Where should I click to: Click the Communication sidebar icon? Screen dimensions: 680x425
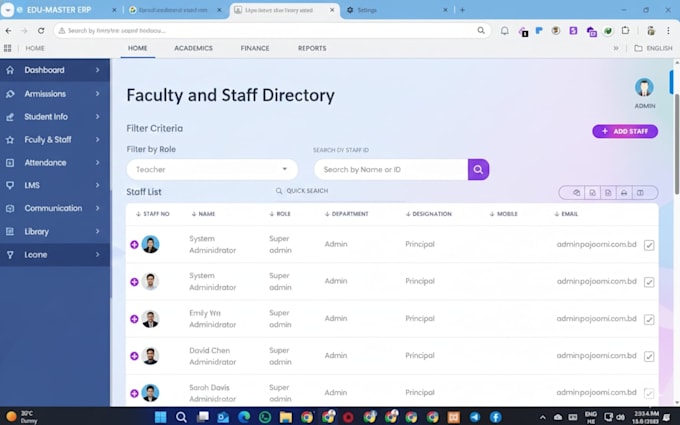pos(10,209)
